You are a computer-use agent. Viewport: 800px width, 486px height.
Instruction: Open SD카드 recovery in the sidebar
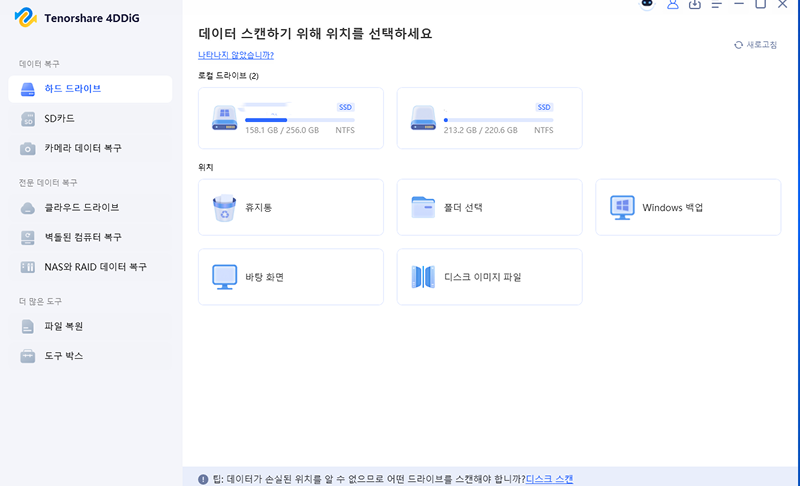[x=90, y=118]
